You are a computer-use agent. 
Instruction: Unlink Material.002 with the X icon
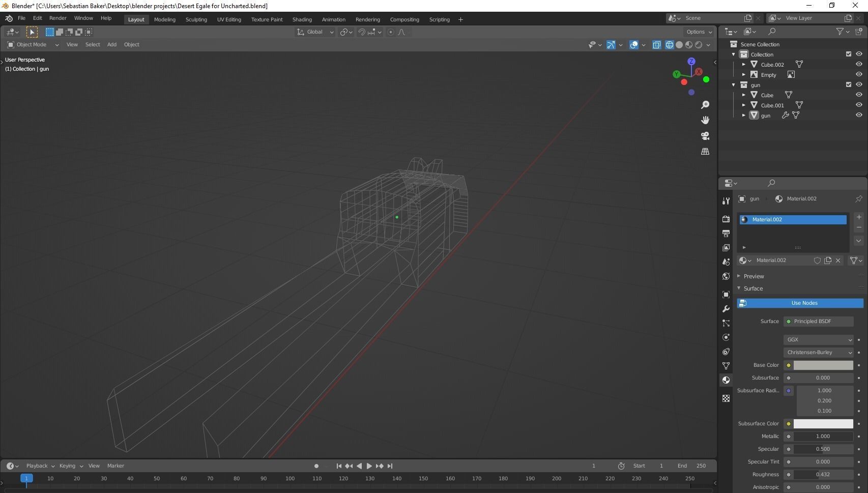click(838, 260)
